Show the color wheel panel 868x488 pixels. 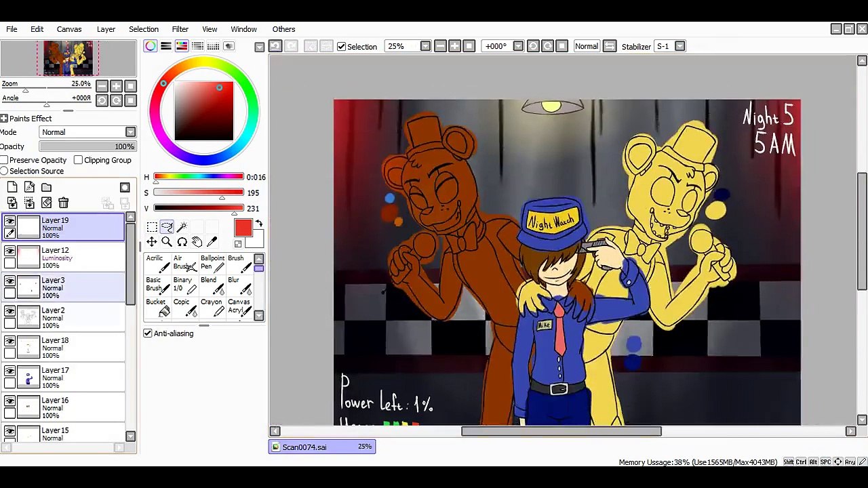pos(151,46)
